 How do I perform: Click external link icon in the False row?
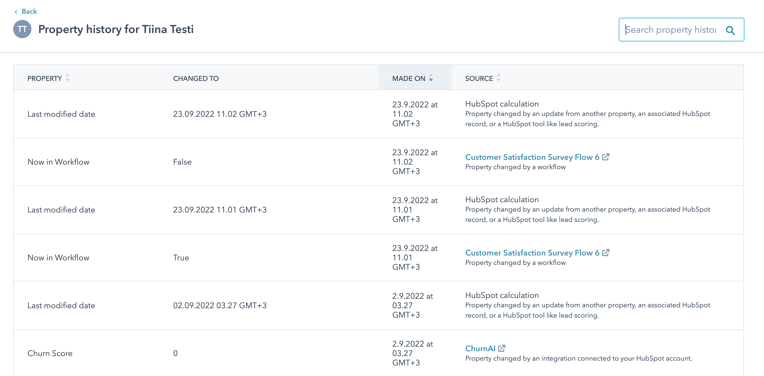606,157
